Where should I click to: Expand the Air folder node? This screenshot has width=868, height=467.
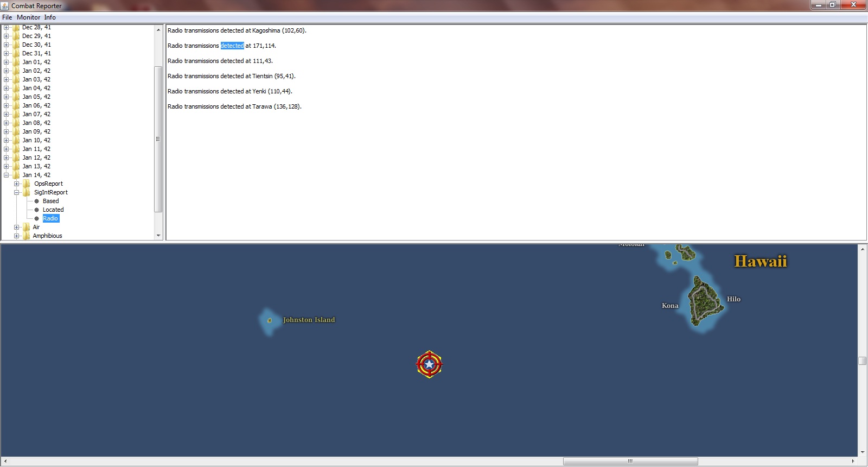click(16, 227)
